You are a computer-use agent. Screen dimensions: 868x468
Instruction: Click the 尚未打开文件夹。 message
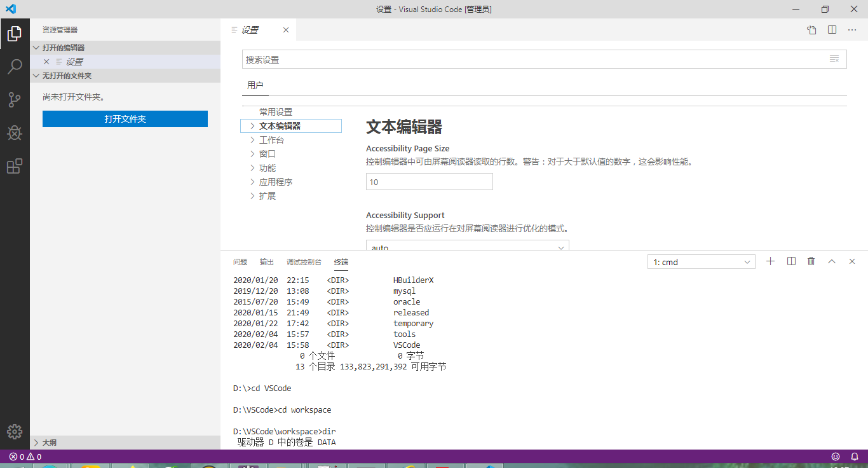(74, 97)
